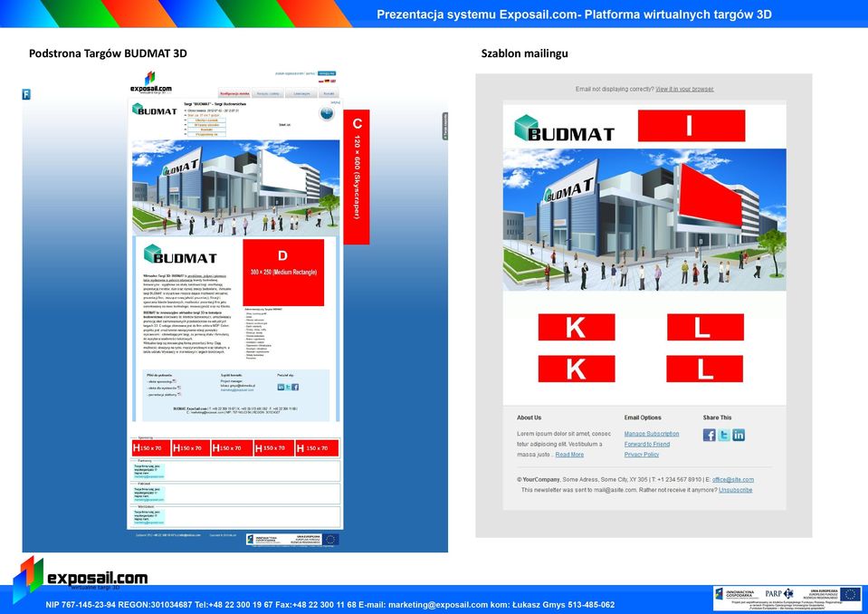Click the office@site.com email link
The width and height of the screenshot is (868, 614).
pos(733,479)
